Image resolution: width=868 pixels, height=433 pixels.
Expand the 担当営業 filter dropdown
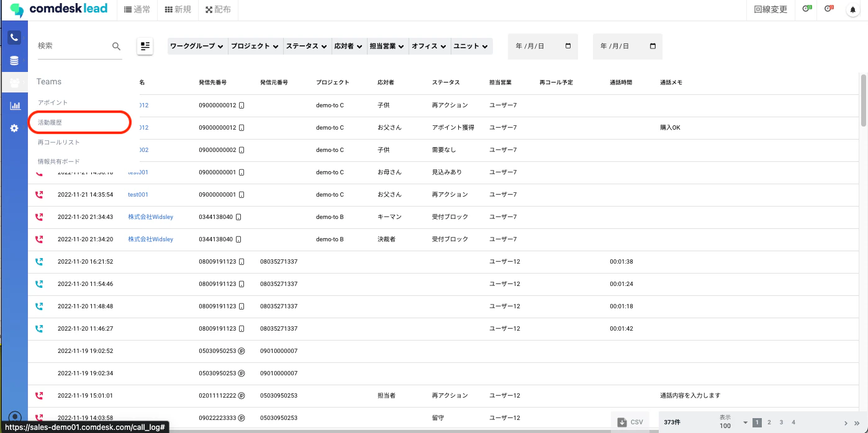[387, 46]
